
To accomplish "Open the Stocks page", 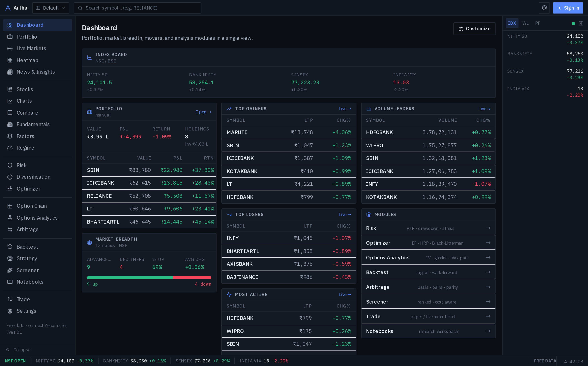I will (x=38, y=89).
